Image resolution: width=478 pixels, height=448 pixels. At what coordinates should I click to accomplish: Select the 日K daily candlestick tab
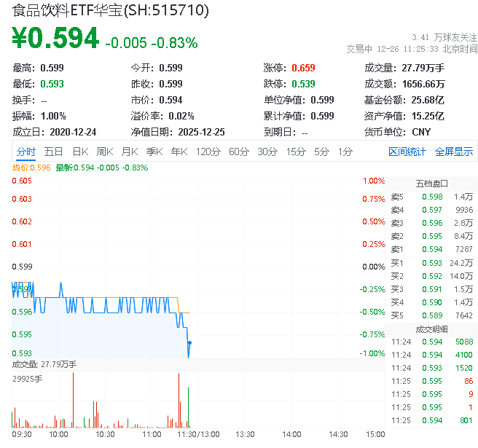(80, 152)
